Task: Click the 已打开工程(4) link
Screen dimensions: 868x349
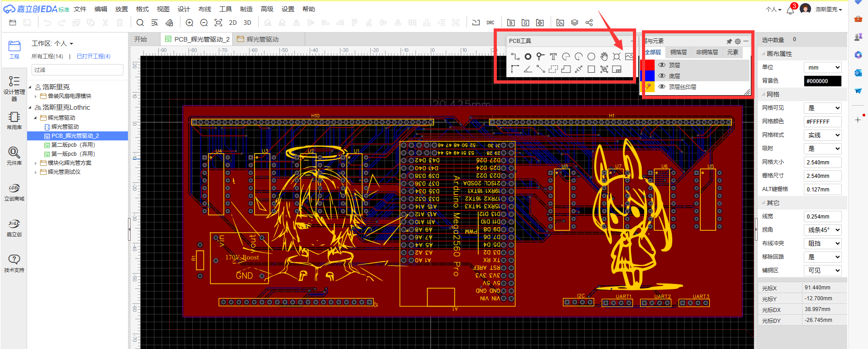Action: tap(94, 56)
